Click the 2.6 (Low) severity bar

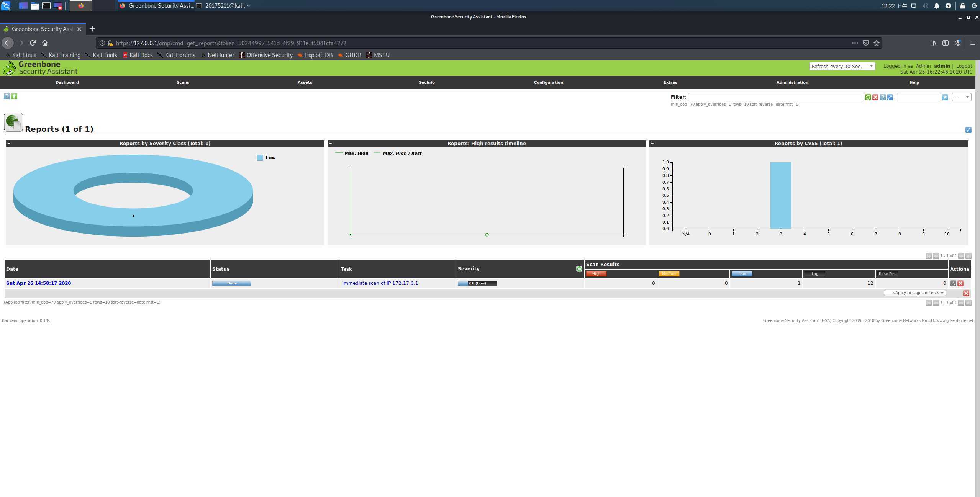(477, 283)
